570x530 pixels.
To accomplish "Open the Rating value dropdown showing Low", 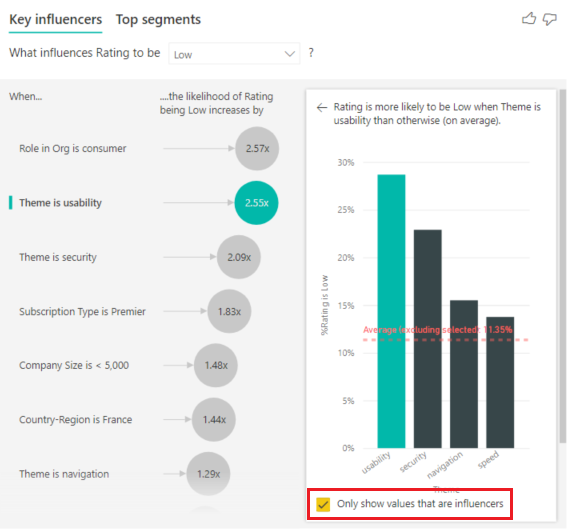I will coord(234,54).
